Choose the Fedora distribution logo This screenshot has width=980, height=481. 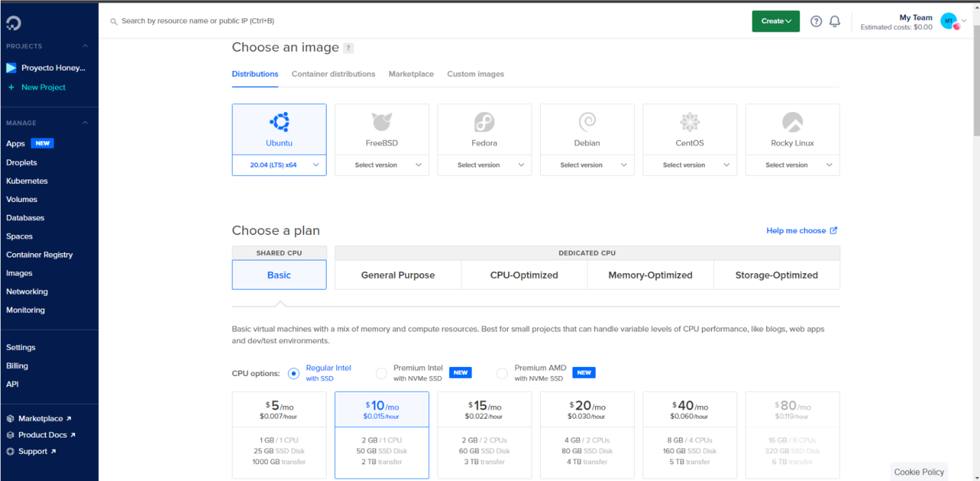(x=485, y=122)
